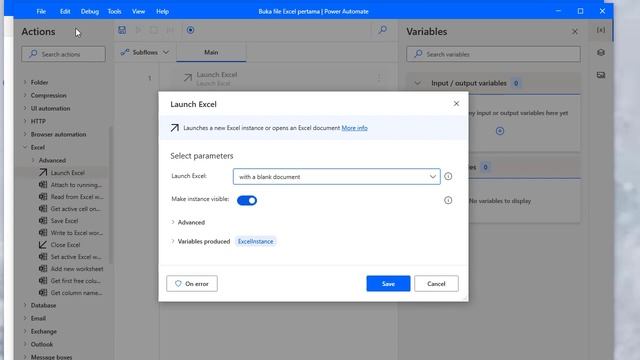This screenshot has height=360, width=640.
Task: Open Launch Excel mode dropdown
Action: tap(337, 177)
